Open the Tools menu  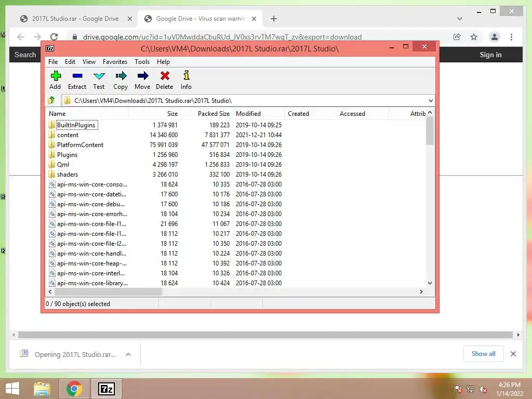click(142, 62)
